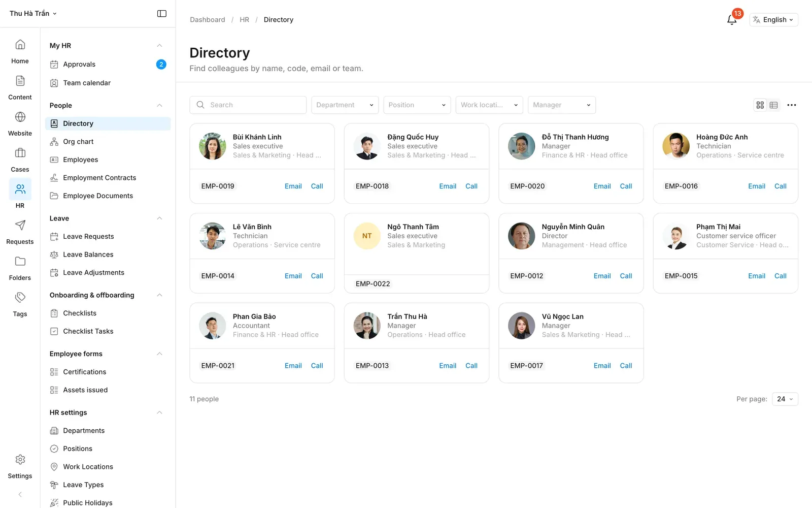
Task: Open the Cases briefcase icon
Action: 20,153
